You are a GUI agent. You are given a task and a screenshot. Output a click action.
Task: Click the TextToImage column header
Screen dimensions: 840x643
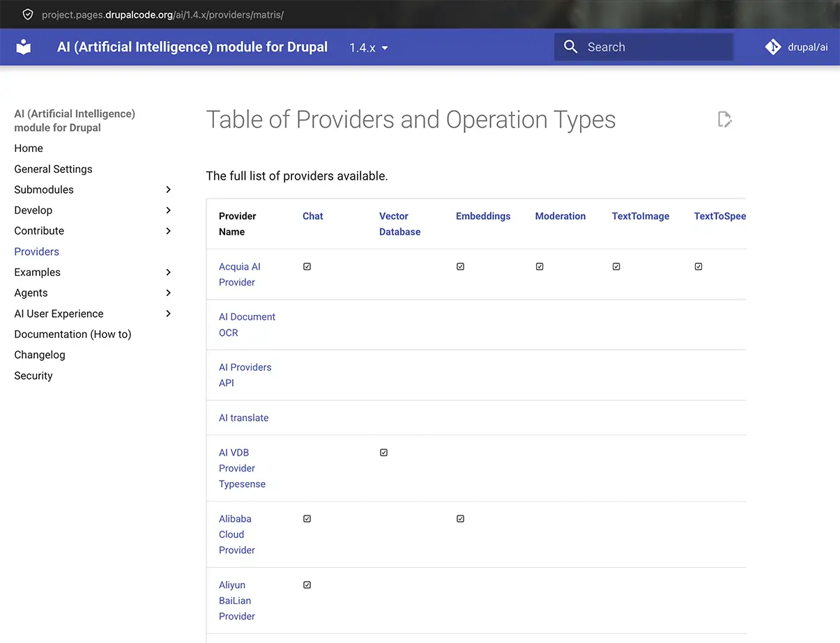point(641,216)
